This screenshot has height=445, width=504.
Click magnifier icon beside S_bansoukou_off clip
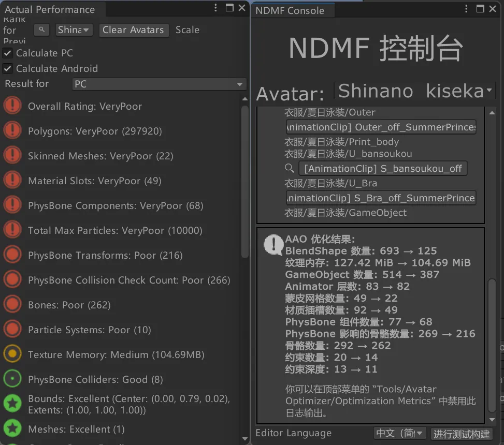click(x=289, y=168)
